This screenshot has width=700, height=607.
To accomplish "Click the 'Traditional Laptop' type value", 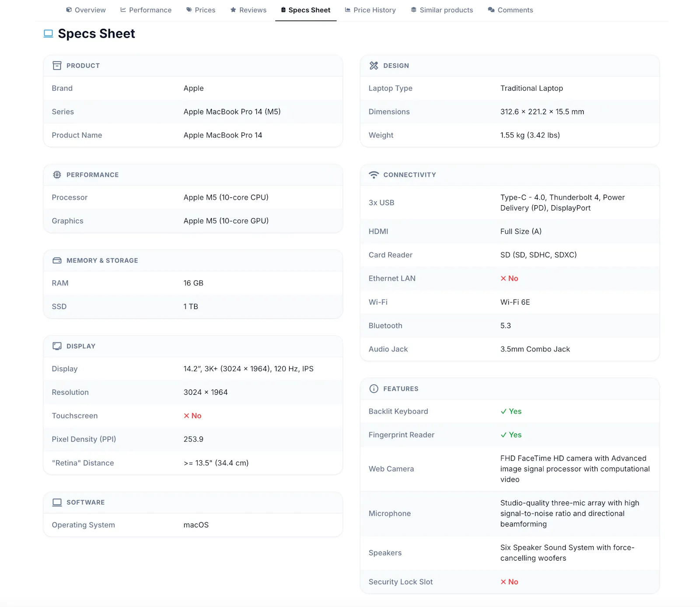I will pyautogui.click(x=532, y=88).
